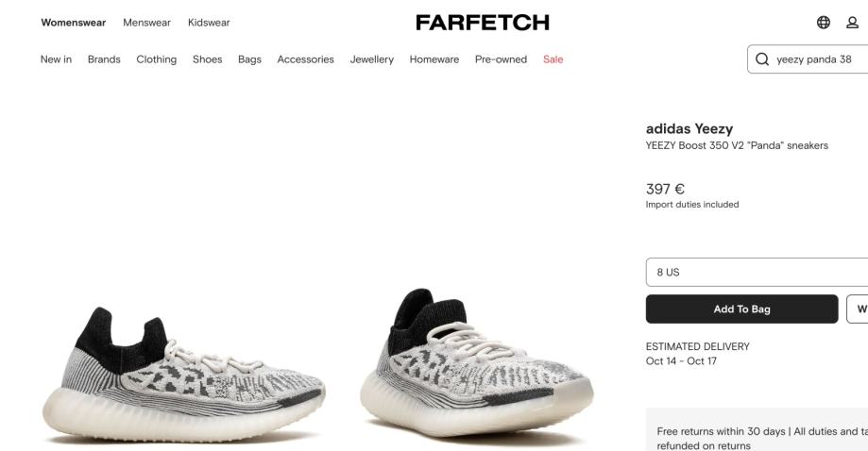Image resolution: width=868 pixels, height=451 pixels.
Task: Switch to the Womenswear tab
Action: 73,23
